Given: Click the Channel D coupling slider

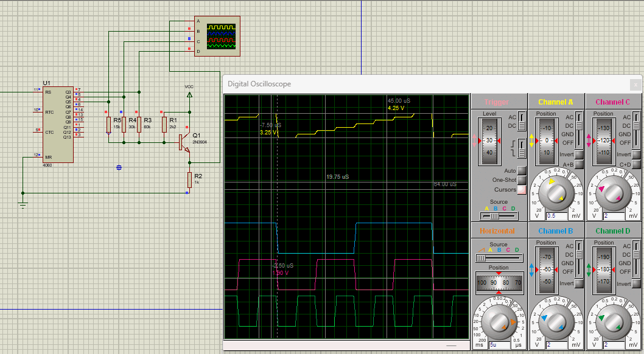Looking at the screenshot, I should [x=637, y=259].
